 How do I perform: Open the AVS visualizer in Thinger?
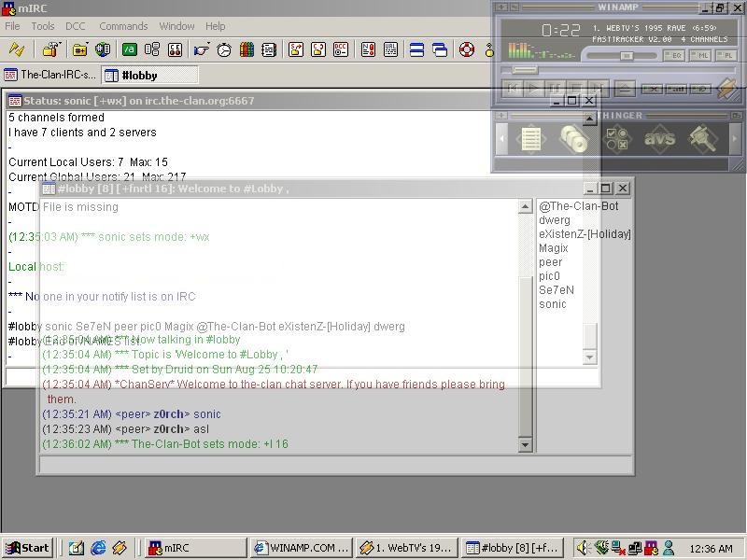point(659,139)
